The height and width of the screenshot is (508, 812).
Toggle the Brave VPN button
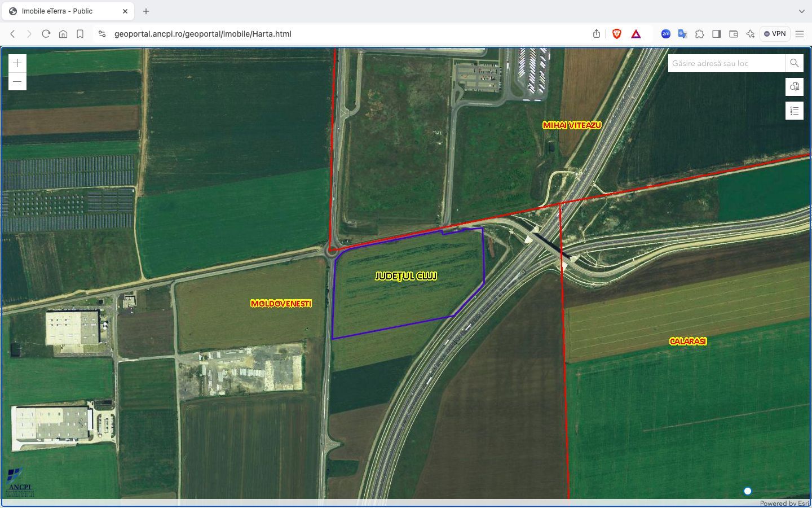coord(775,34)
